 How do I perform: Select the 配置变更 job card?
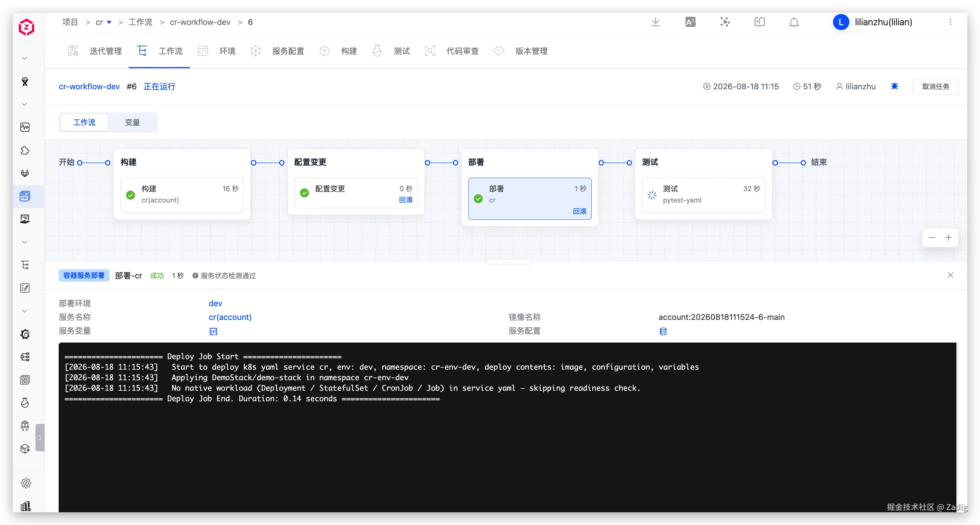coord(356,193)
